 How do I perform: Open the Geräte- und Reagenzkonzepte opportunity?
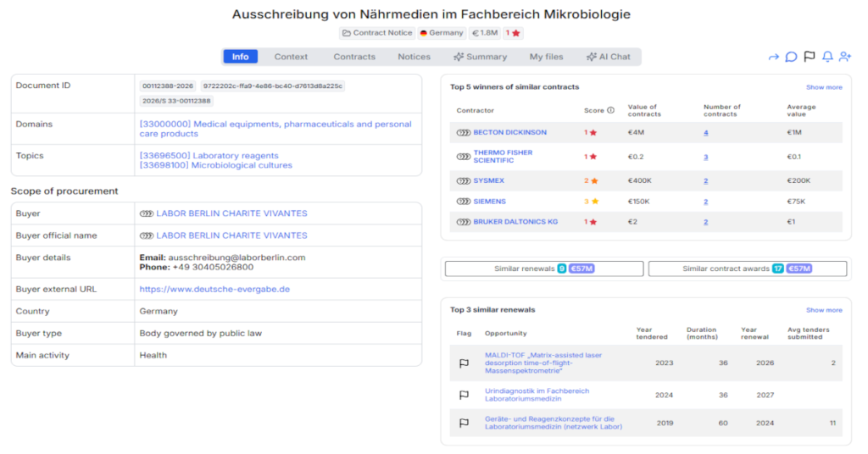pos(553,423)
